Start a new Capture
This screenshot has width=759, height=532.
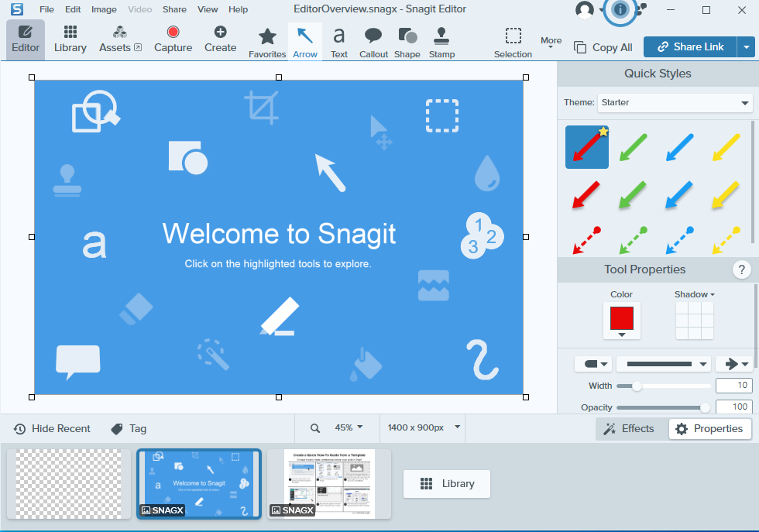coord(173,39)
